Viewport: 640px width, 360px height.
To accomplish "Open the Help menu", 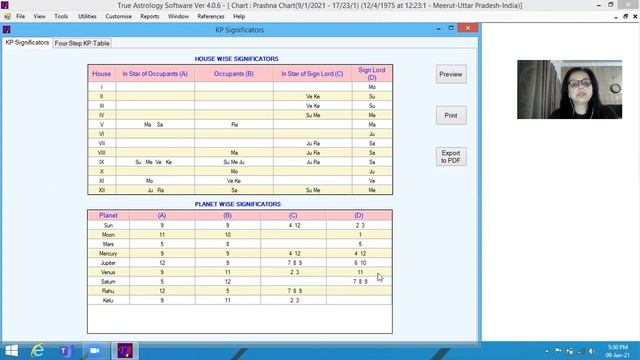I will pos(239,16).
